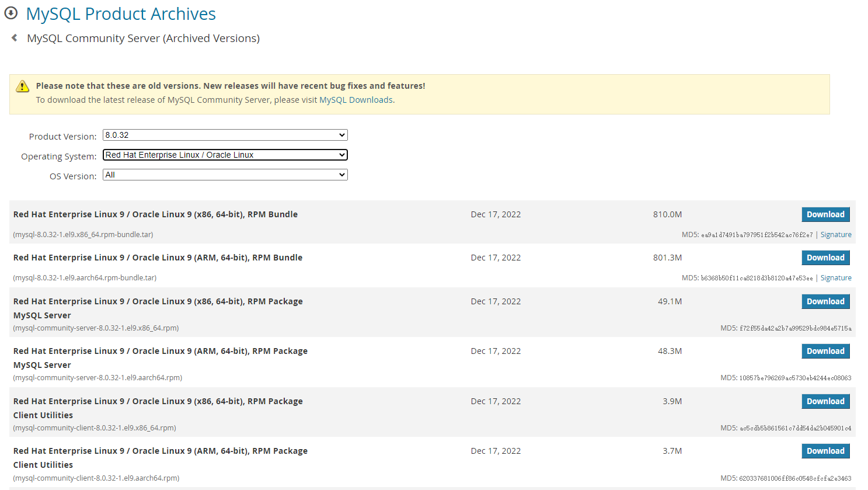Click the Operating System label

click(x=59, y=157)
